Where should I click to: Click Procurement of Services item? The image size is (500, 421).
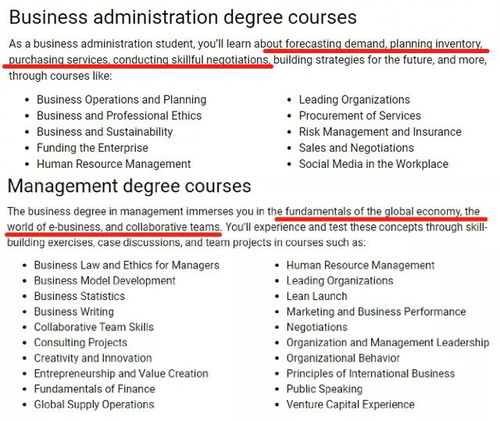(360, 116)
